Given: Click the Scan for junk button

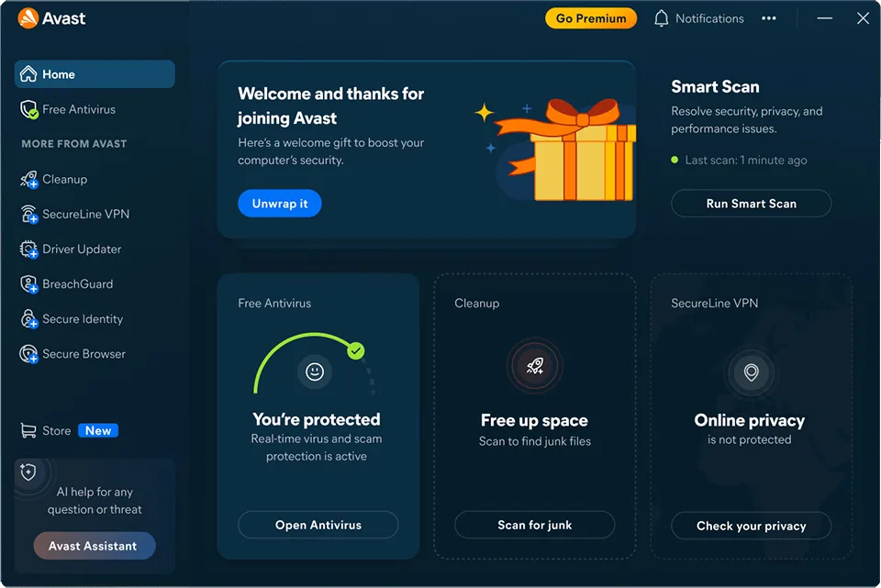Looking at the screenshot, I should click(534, 525).
